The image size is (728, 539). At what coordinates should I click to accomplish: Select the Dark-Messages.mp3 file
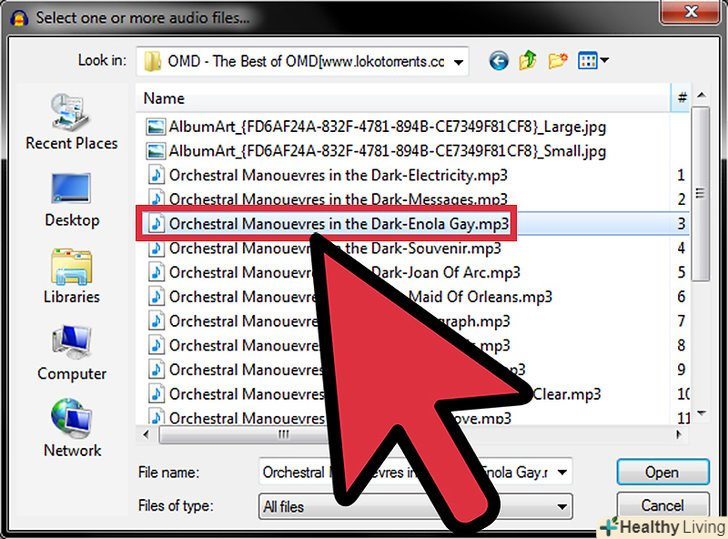[x=327, y=199]
